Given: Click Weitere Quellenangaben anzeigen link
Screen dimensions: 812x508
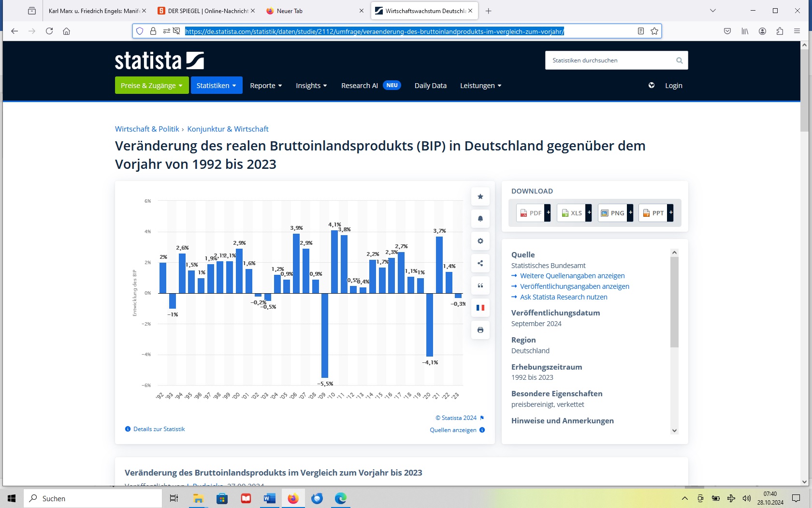Looking at the screenshot, I should [x=572, y=276].
